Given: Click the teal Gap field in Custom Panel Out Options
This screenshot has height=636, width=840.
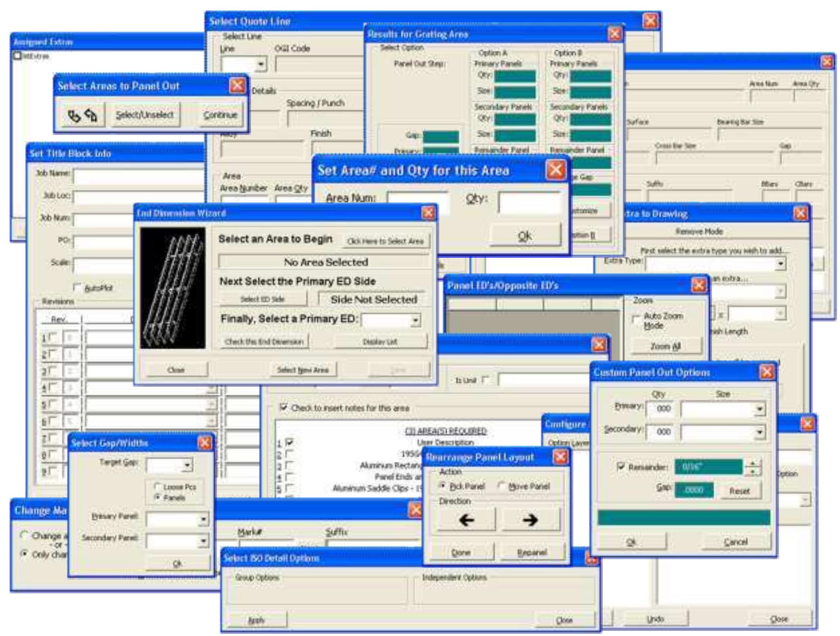Looking at the screenshot, I should pos(694,490).
